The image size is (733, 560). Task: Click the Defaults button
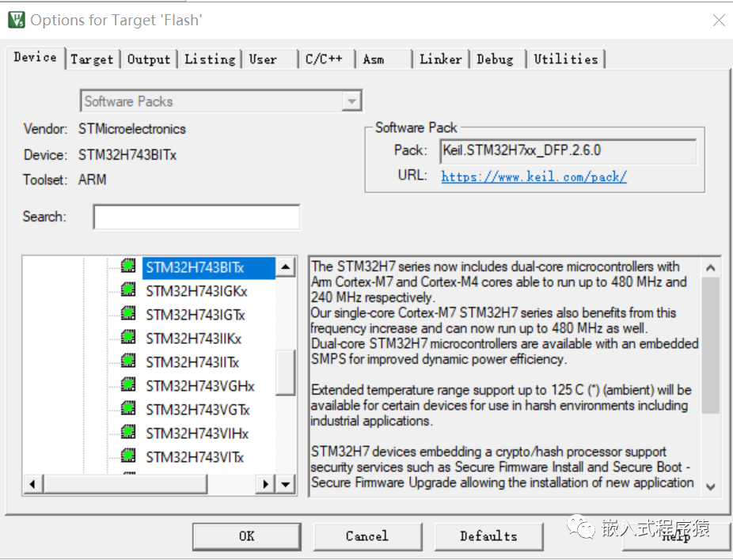(x=488, y=536)
